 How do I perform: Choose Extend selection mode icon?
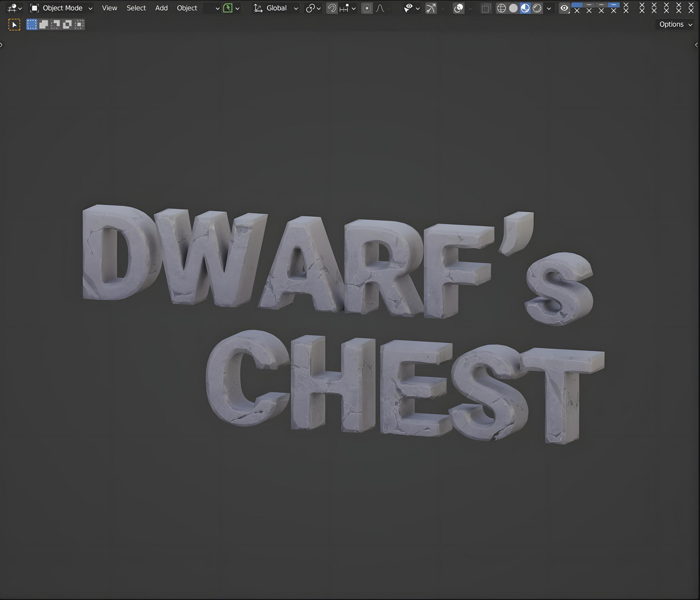tap(44, 24)
